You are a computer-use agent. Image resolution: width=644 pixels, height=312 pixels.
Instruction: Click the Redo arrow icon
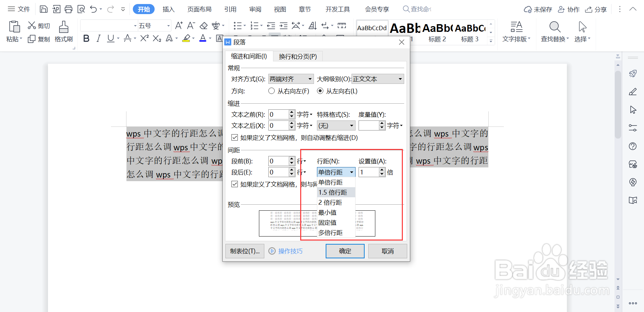point(110,9)
